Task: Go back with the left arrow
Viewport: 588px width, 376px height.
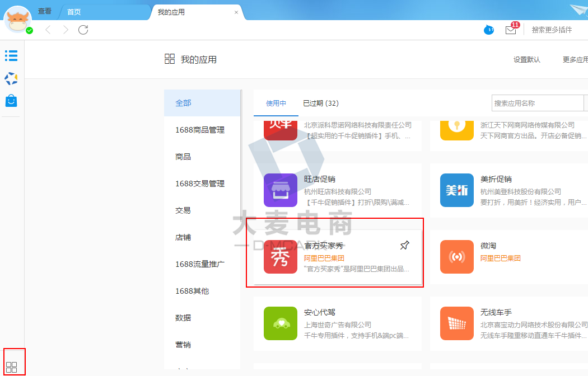Action: tap(48, 30)
